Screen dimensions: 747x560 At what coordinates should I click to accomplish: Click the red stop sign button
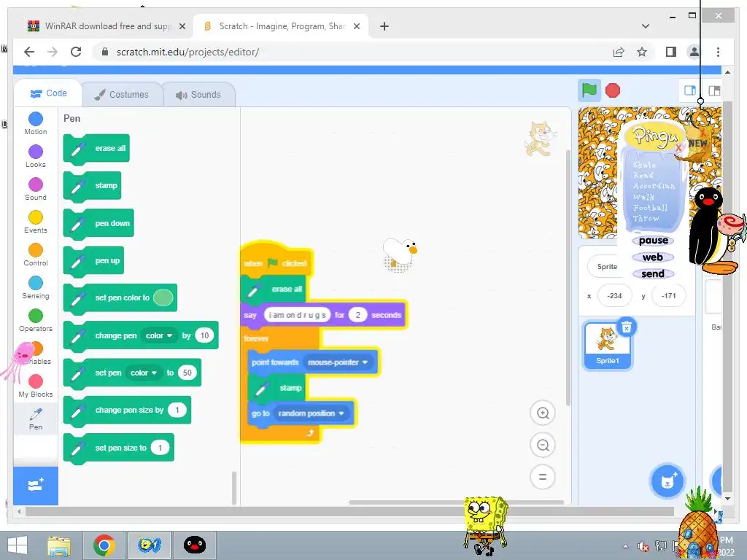click(613, 90)
